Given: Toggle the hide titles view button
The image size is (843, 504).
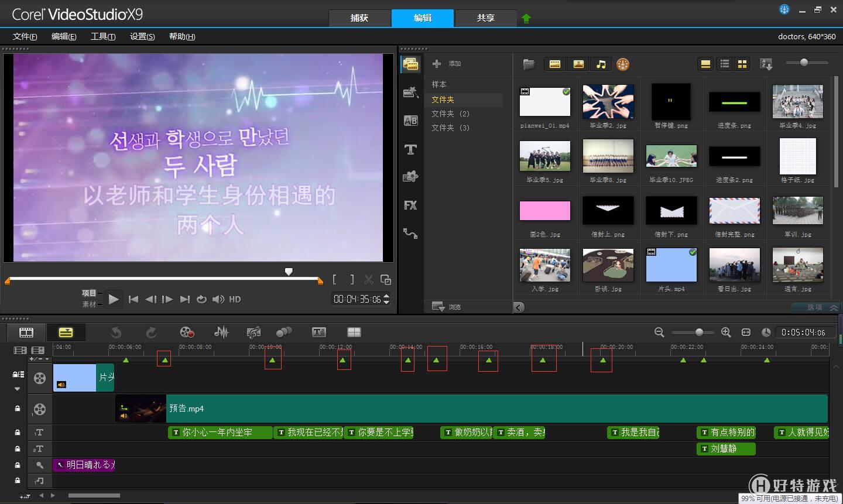Looking at the screenshot, I should coord(705,64).
